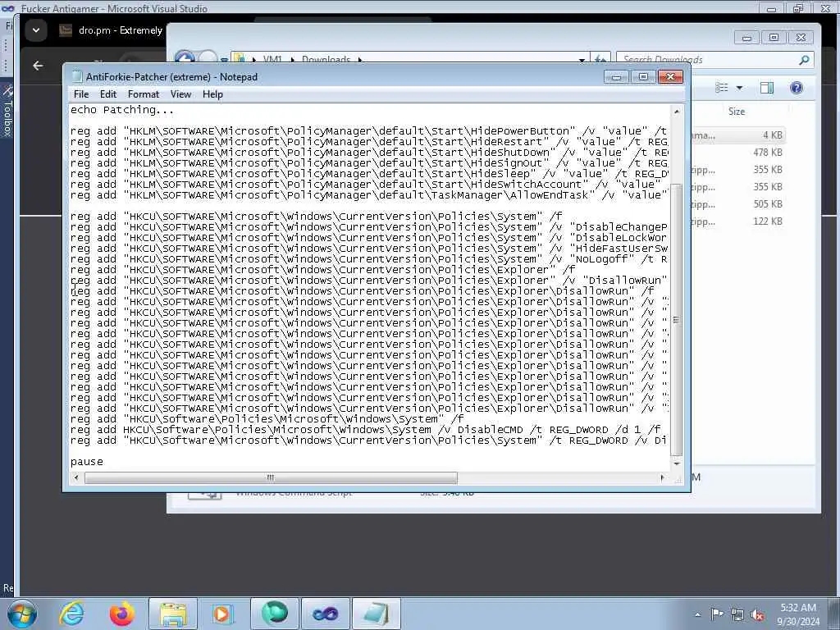The image size is (840, 630).
Task: Open the View menu in Notepad
Action: [180, 94]
